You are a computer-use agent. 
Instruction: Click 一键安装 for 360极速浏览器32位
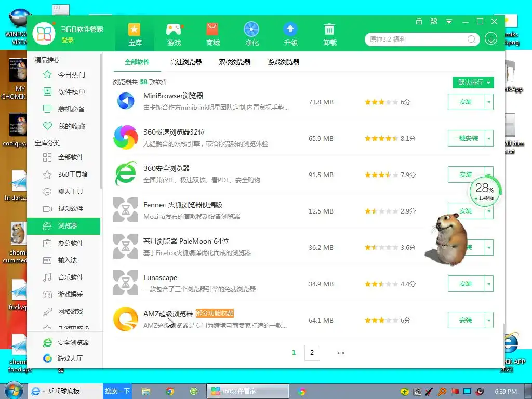(466, 138)
